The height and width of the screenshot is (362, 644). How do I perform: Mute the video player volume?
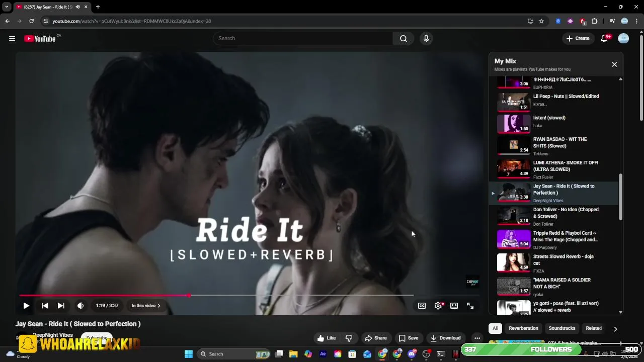pos(80,306)
